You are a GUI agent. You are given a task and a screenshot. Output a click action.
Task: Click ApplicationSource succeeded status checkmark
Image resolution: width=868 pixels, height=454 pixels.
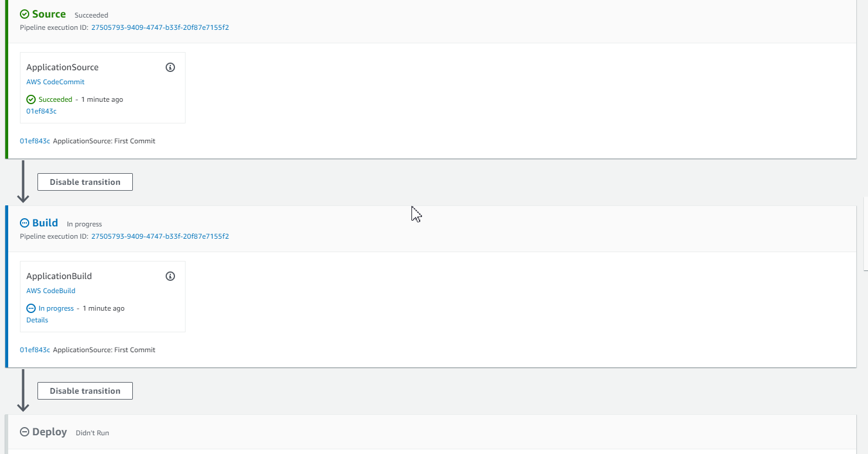point(31,99)
